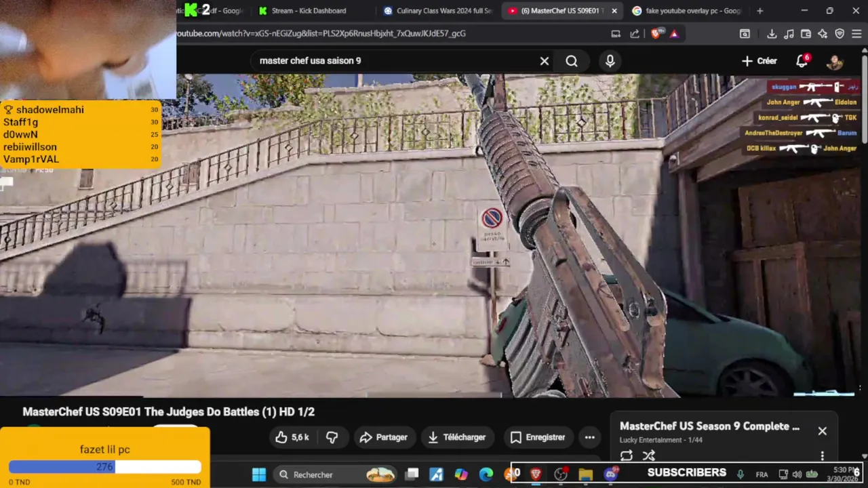Click FRA language indicator in tray
This screenshot has width=868, height=488.
point(762,474)
